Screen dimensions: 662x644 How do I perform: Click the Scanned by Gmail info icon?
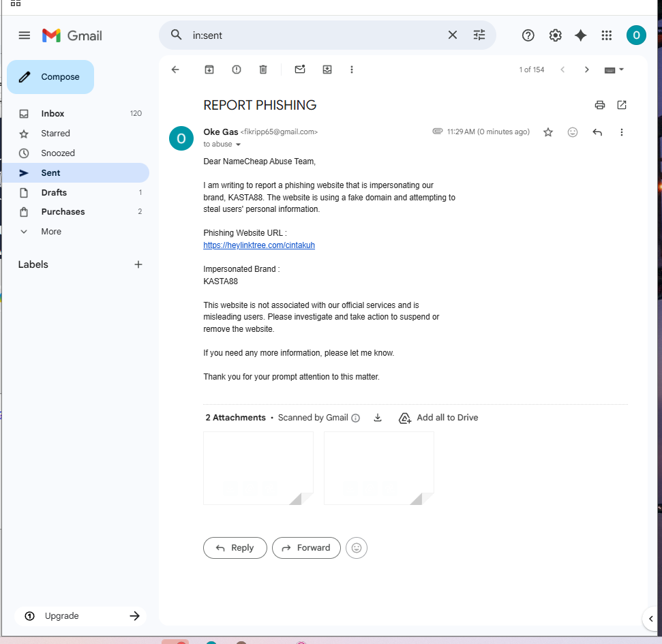click(x=355, y=418)
